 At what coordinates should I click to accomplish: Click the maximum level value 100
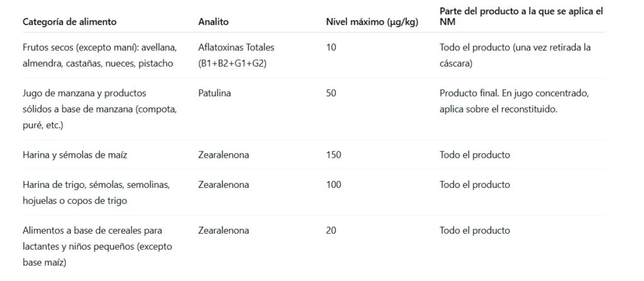[334, 185]
